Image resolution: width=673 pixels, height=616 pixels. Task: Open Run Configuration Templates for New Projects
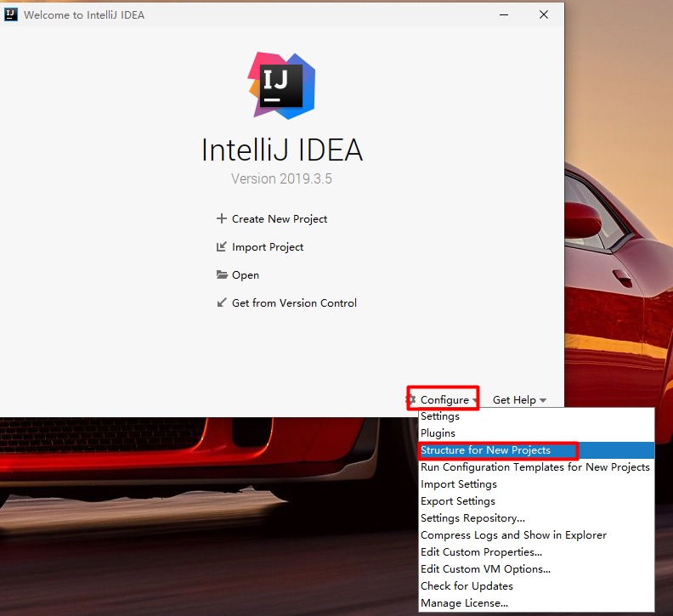point(536,467)
